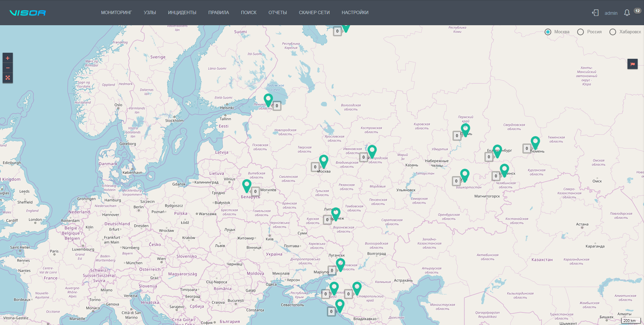The image size is (644, 325).
Task: Click the Perm map marker pin
Action: [x=465, y=130]
